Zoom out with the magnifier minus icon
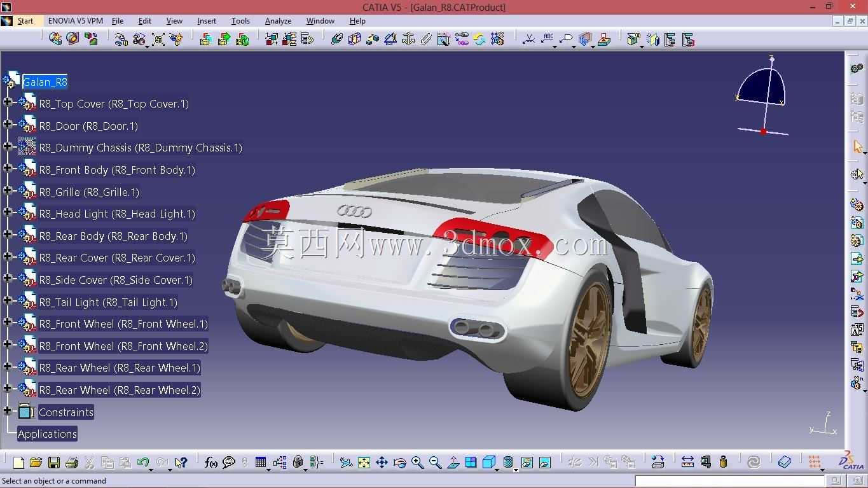The image size is (868, 488). point(435,463)
